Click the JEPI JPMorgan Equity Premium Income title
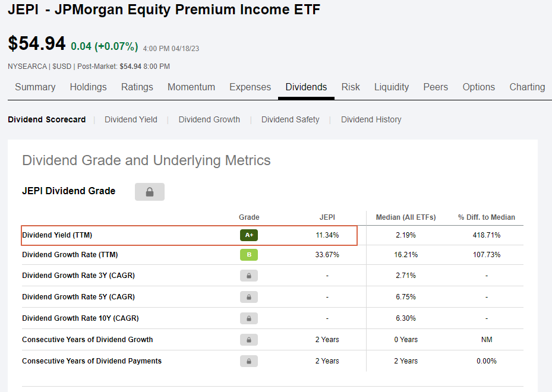Viewport: 552px width, 392px height. 164,10
